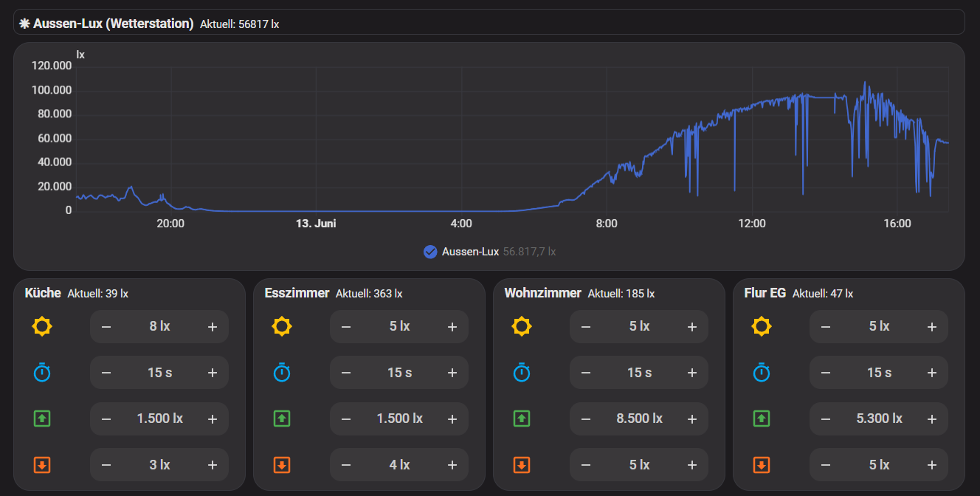The image size is (980, 496).
Task: Click the Küche timer icon
Action: tap(42, 373)
